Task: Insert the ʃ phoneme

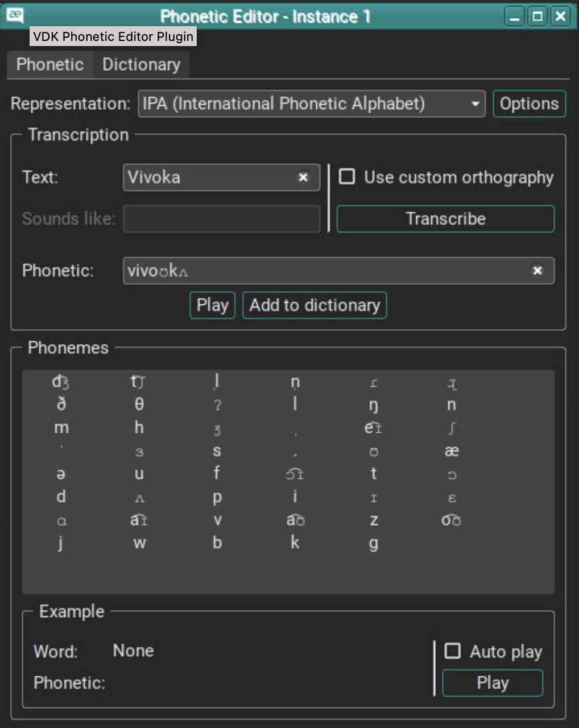Action: pyautogui.click(x=452, y=428)
